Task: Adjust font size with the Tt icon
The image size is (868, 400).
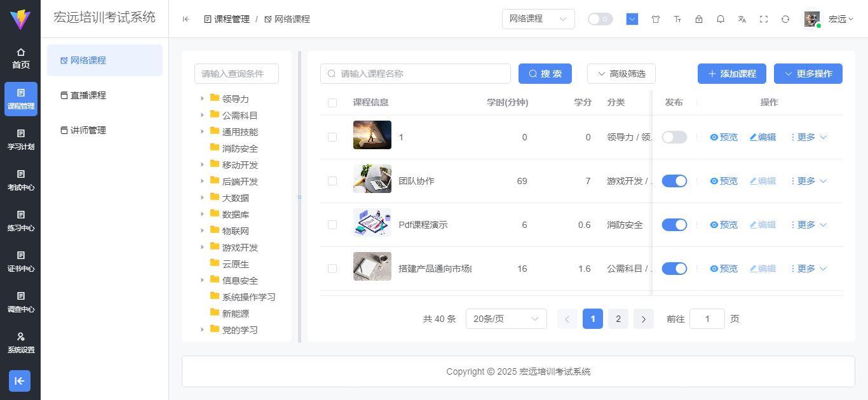Action: click(677, 19)
